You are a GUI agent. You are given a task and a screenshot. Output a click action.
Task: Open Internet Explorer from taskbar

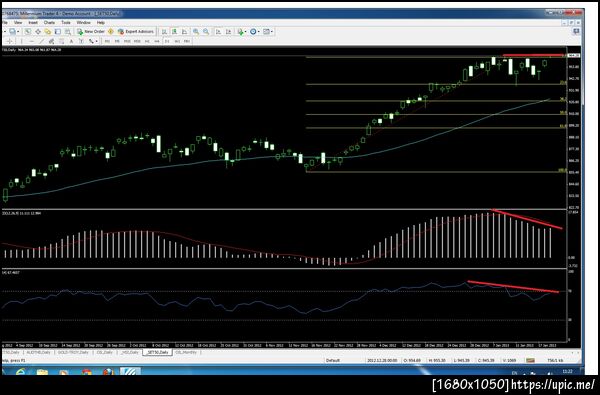[x=19, y=371]
